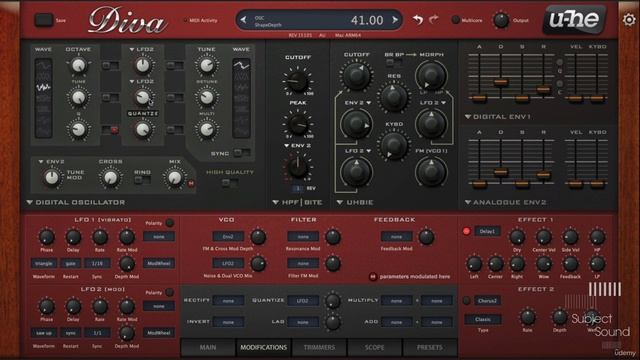Click the red M marker beside Mix knob
The image size is (640, 360).
tap(191, 184)
